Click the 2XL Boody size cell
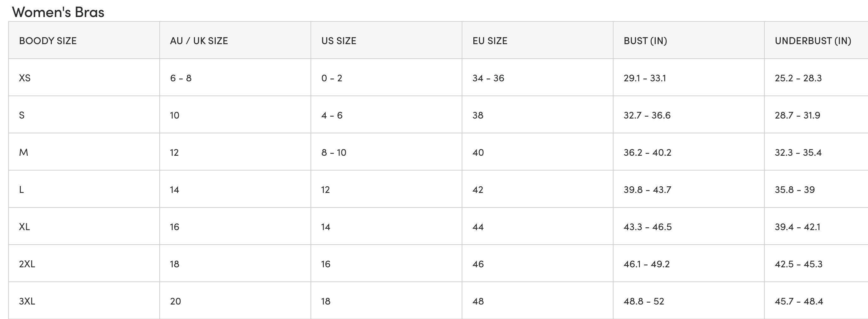 [x=27, y=264]
